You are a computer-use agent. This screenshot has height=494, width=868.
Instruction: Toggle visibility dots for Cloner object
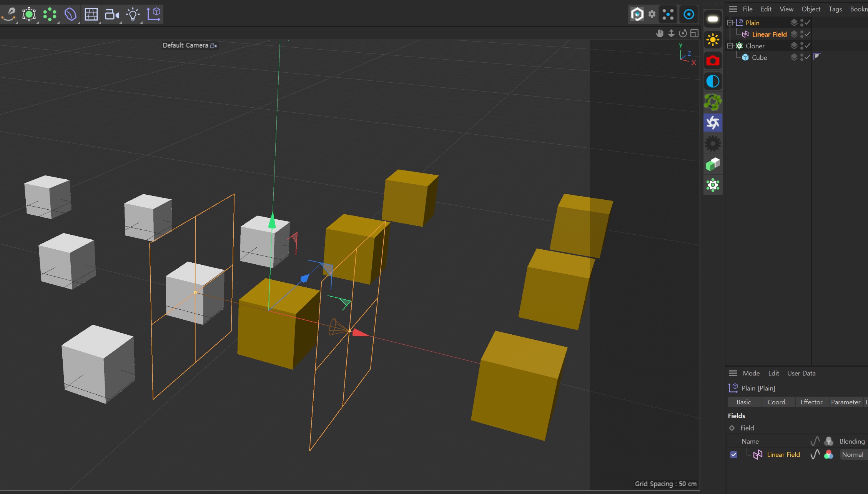coord(802,46)
